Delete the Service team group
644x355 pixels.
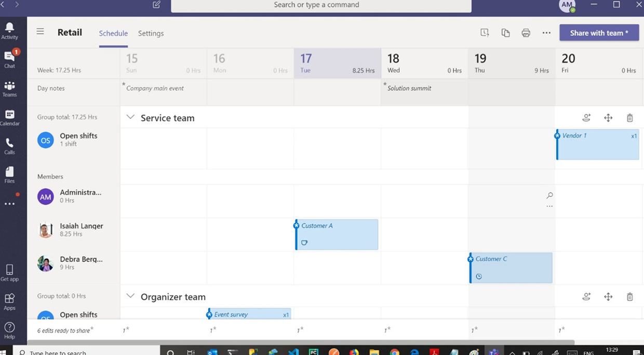(629, 118)
